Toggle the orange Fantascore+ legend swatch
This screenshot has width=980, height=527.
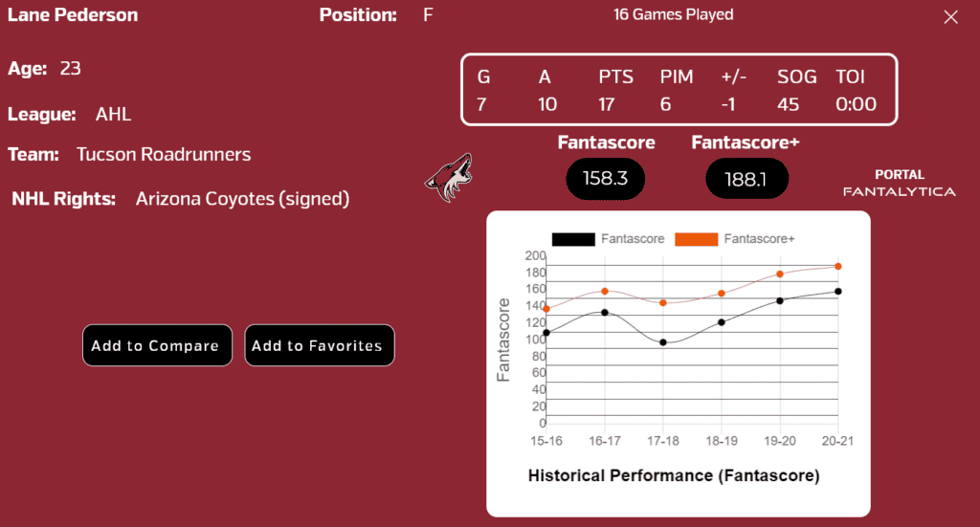[697, 239]
